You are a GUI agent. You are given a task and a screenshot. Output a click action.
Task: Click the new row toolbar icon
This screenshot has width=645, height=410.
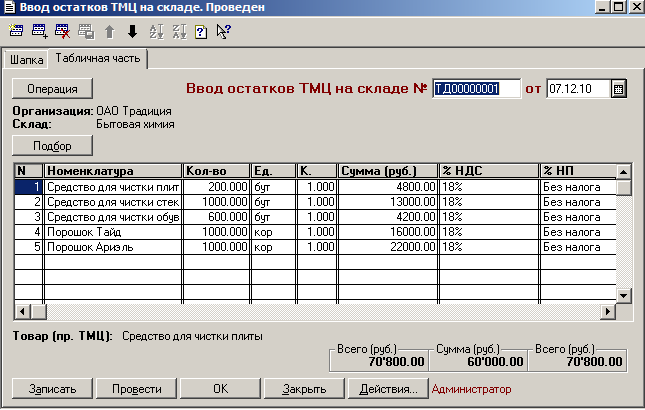[16, 31]
